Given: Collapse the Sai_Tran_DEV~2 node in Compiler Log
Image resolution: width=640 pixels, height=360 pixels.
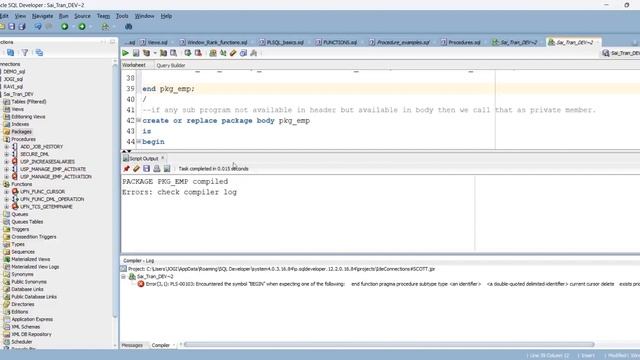Looking at the screenshot, I should pyautogui.click(x=124, y=276).
